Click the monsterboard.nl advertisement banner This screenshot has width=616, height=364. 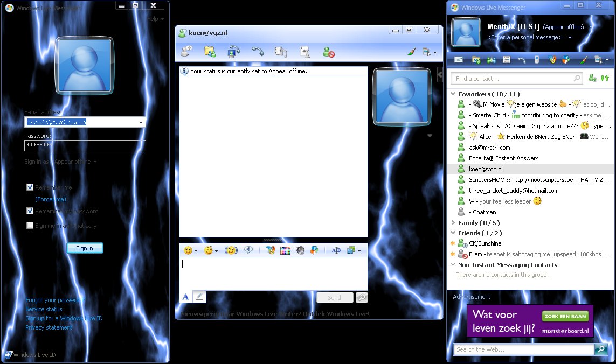(530, 321)
